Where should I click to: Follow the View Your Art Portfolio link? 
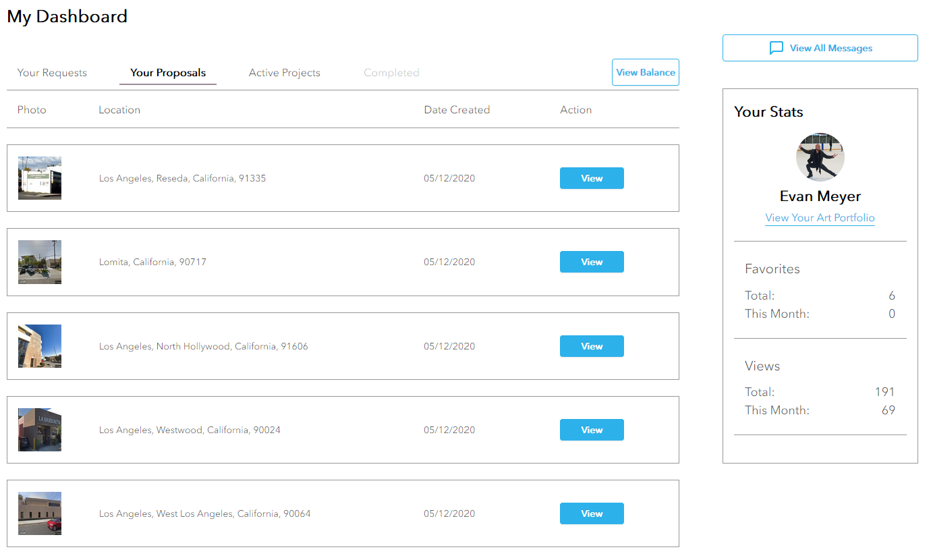tap(820, 218)
